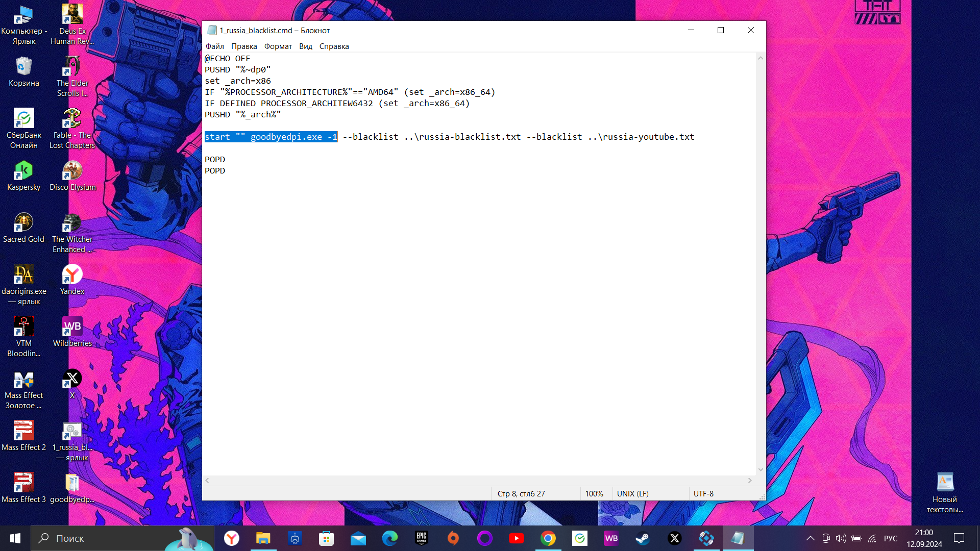The width and height of the screenshot is (980, 551).
Task: Open the notification center icon
Action: click(959, 538)
